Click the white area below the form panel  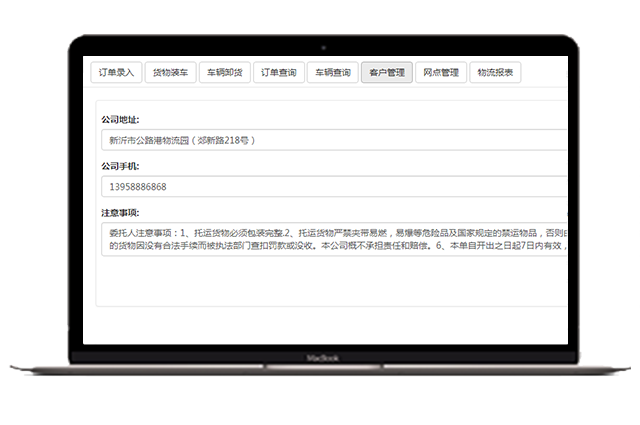[x=330, y=325]
